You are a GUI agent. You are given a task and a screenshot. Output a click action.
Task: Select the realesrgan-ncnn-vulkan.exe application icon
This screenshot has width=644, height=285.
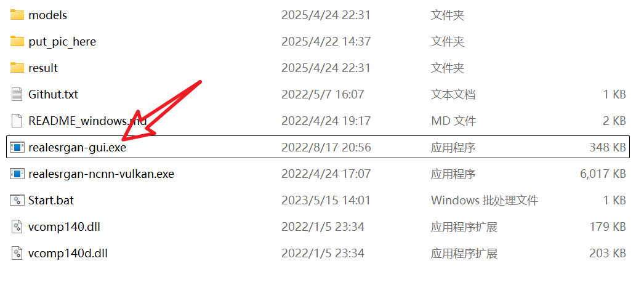point(17,174)
